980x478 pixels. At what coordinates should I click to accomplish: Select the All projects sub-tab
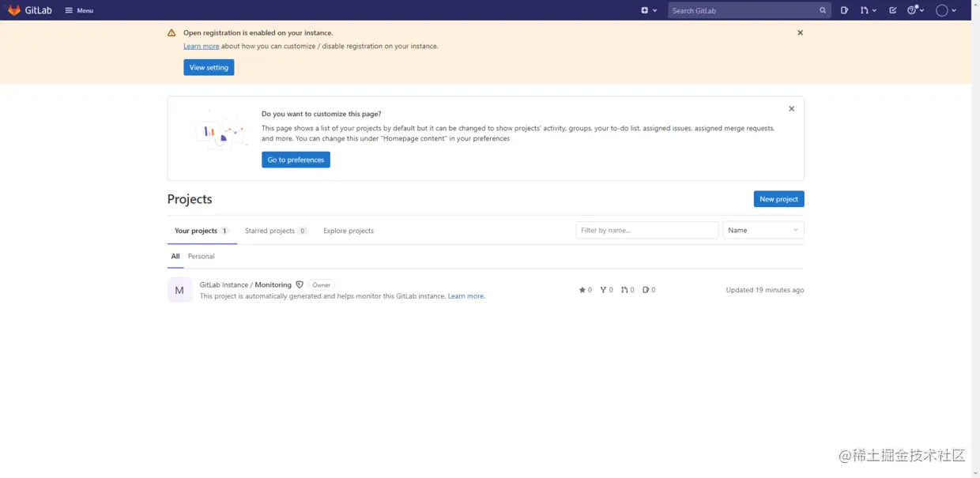point(175,256)
